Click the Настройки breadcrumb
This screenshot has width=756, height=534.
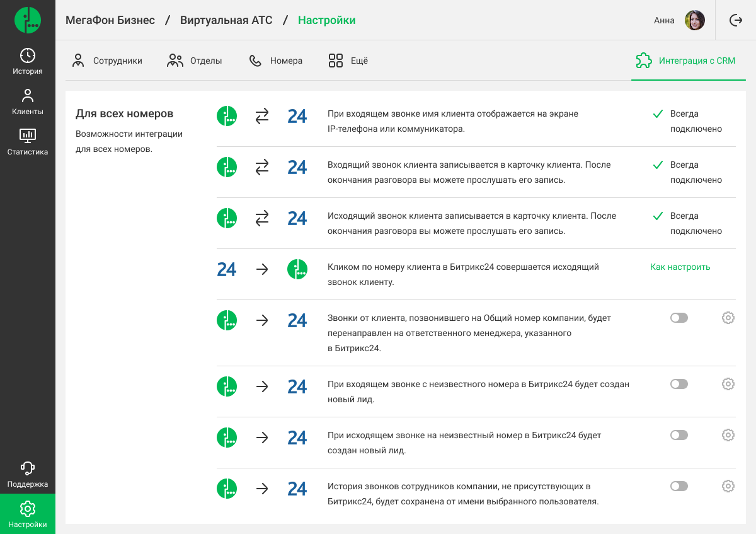[x=327, y=20]
